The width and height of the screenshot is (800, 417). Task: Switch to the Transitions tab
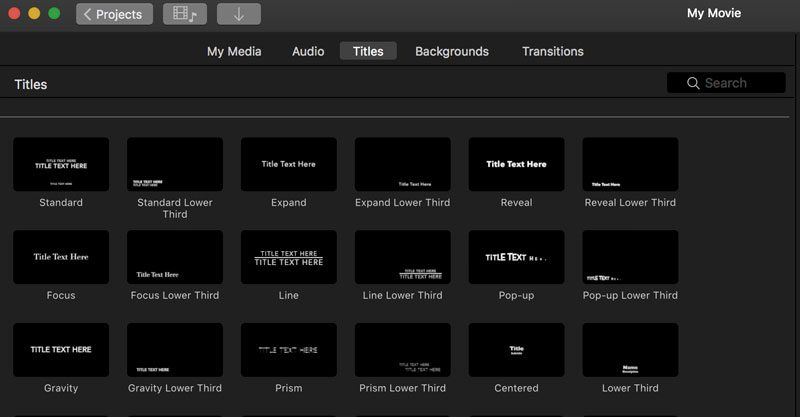pos(553,51)
